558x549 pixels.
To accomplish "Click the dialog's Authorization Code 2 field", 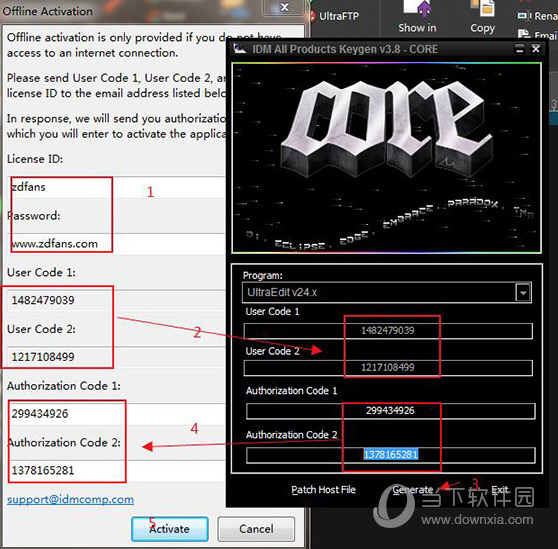I will click(x=116, y=470).
